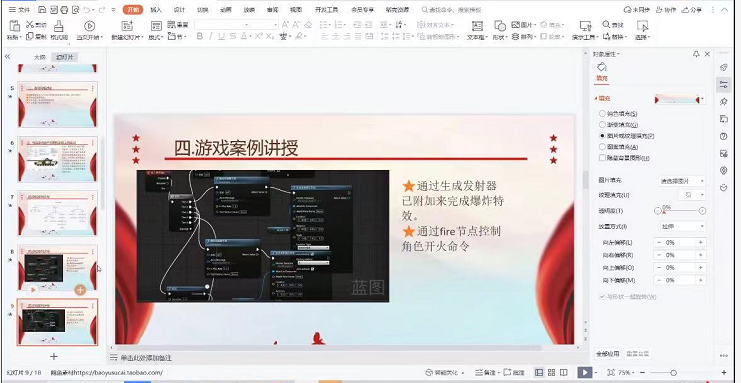Click the Bold formatting icon
Image resolution: width=741 pixels, height=383 pixels.
point(199,36)
